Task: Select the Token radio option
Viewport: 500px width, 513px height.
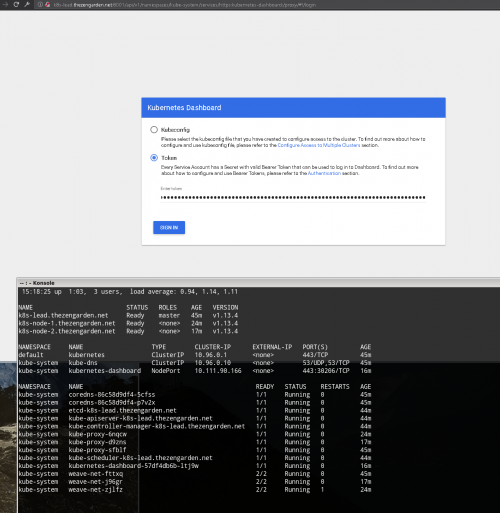Action: (154, 158)
